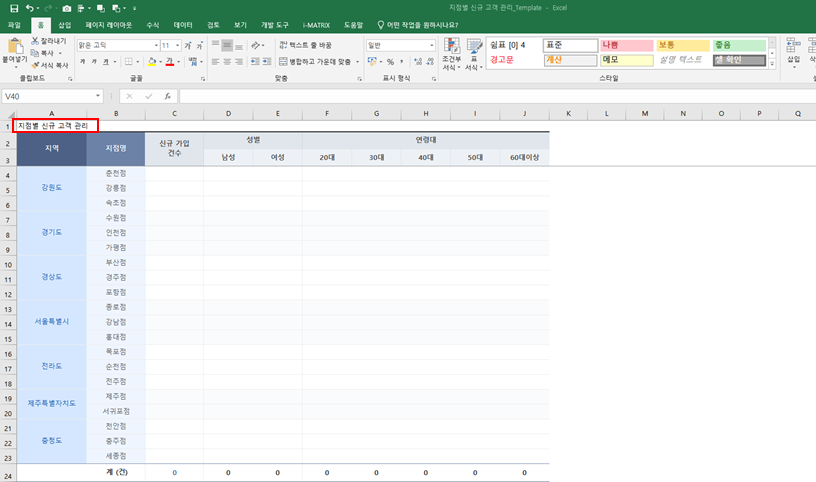Switch to the 데이터 (Data) tab
The image size is (816, 482).
(183, 24)
